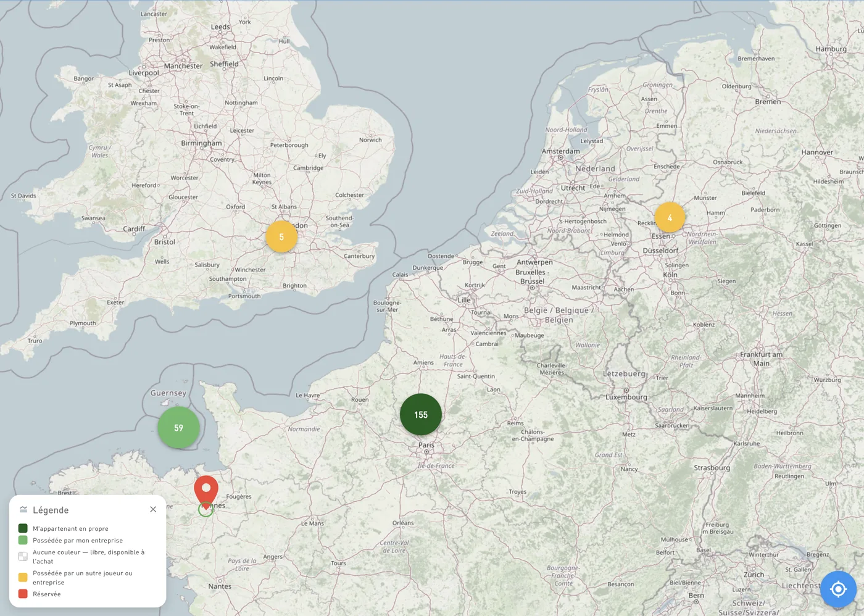
Task: Select the yellow cluster marker 4 near Essen
Action: (670, 218)
